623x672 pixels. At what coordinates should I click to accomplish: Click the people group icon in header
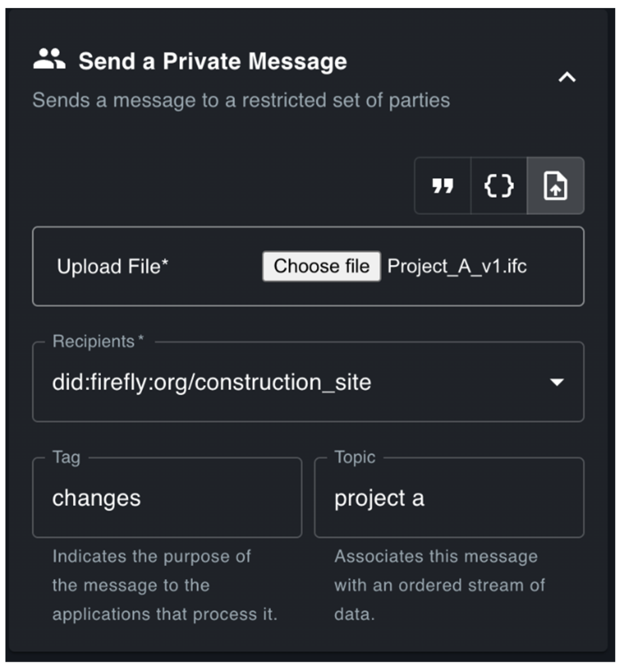[49, 59]
